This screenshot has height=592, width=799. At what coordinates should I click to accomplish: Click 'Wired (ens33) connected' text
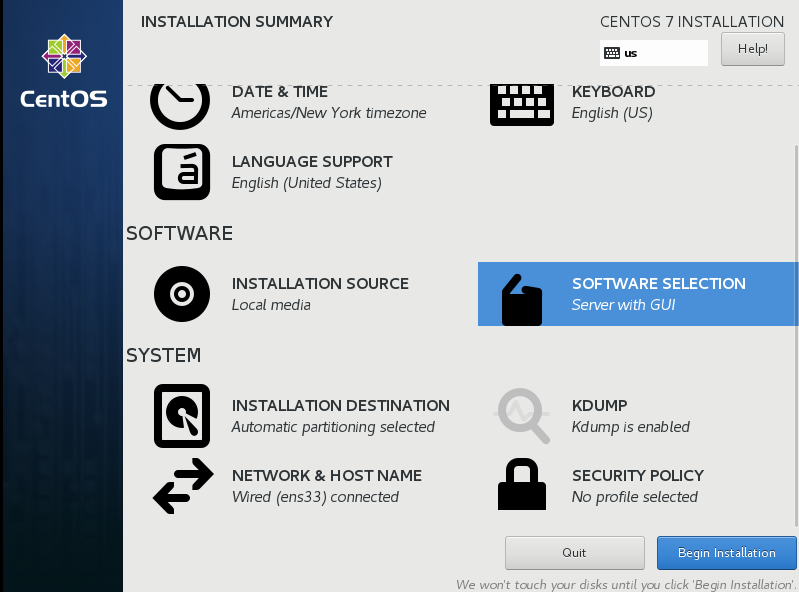click(315, 497)
